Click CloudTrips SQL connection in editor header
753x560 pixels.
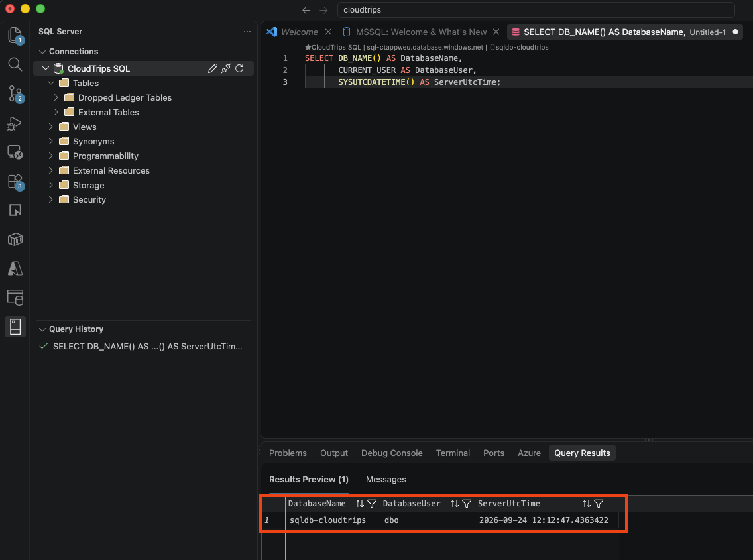(333, 47)
